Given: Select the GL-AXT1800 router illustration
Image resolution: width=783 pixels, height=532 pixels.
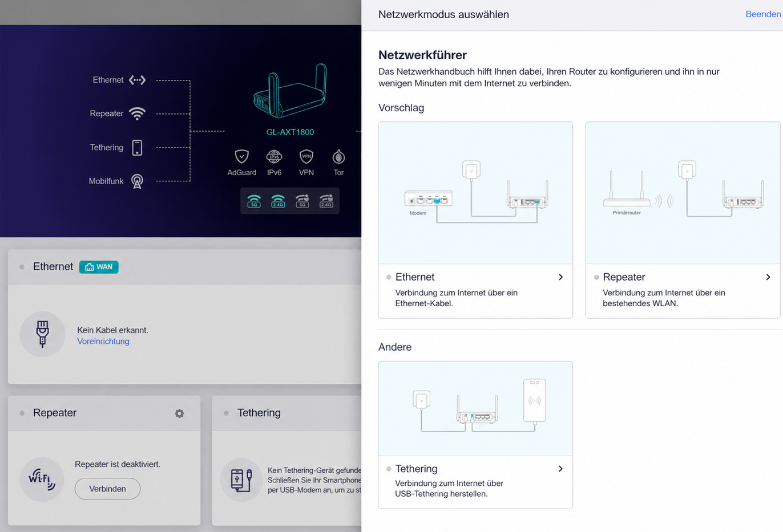Looking at the screenshot, I should [x=290, y=91].
